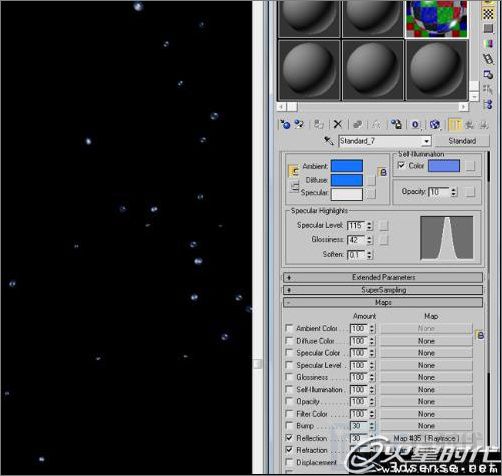Viewport: 502px width, 476px height.
Task: Uncheck the Self-Illumination Color checkbox
Action: click(x=401, y=165)
